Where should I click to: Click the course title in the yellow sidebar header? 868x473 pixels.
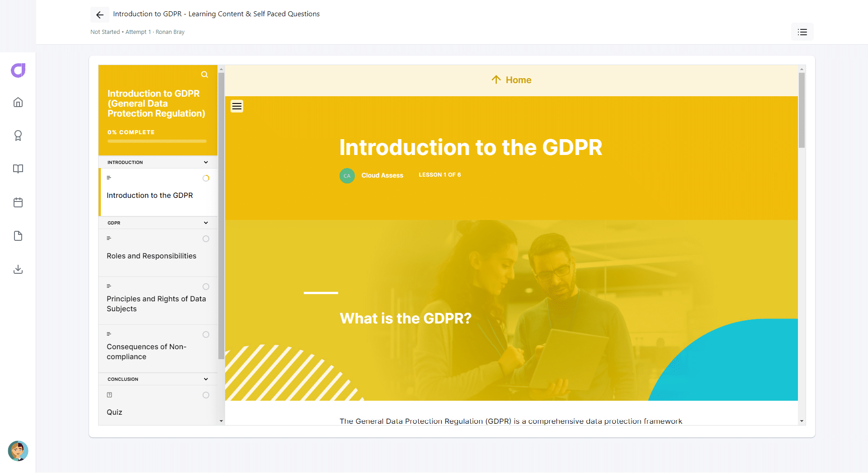click(x=156, y=103)
